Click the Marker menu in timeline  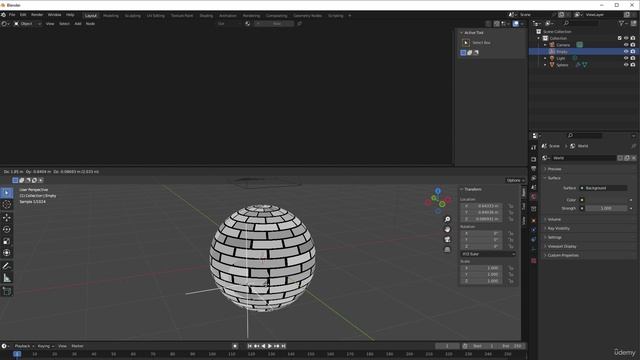(x=78, y=346)
